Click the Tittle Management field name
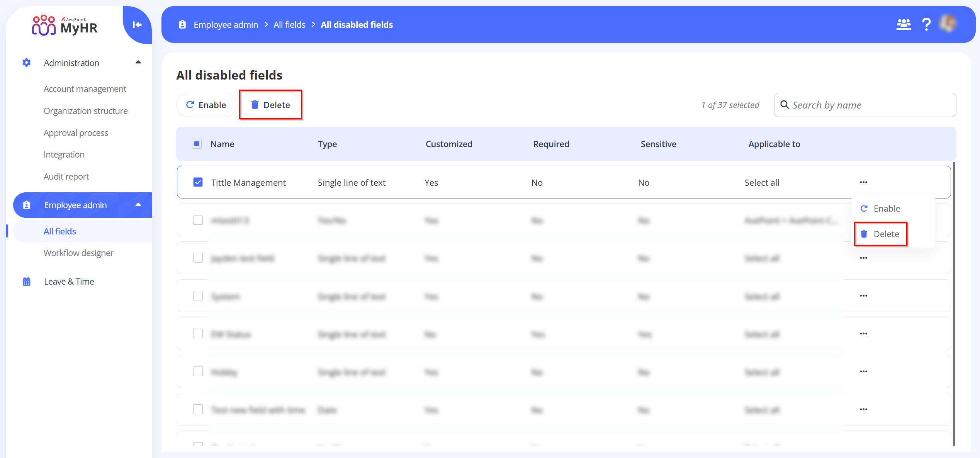Screen dimensions: 980x458 248,182
